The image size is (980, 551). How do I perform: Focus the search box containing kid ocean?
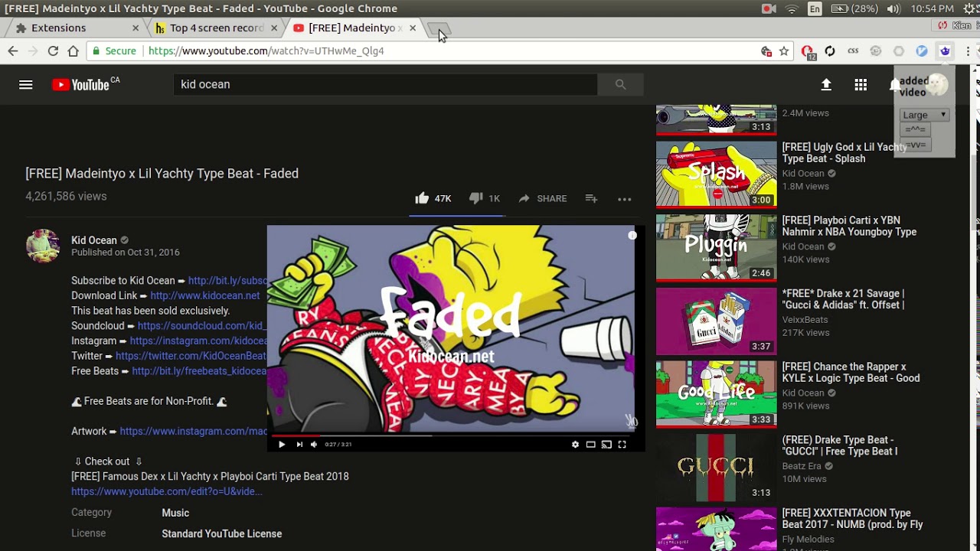(385, 84)
